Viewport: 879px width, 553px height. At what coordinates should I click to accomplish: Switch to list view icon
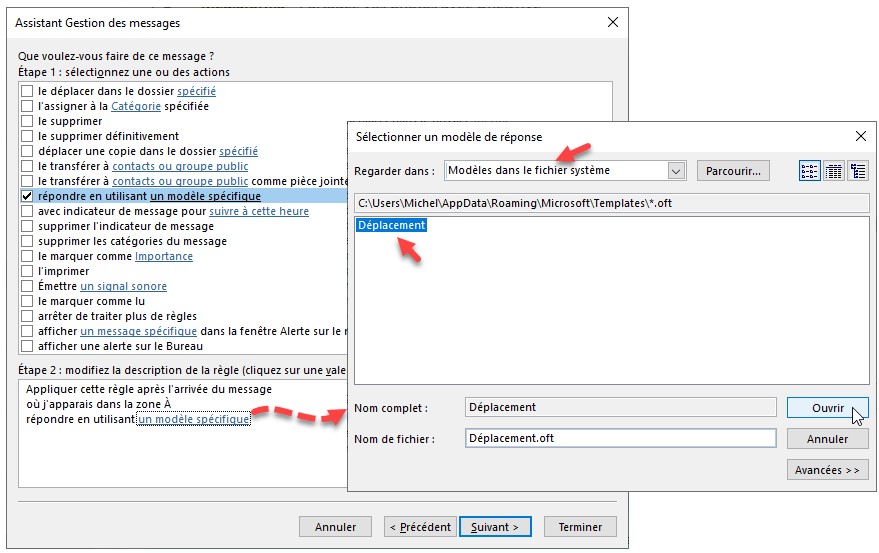pos(810,171)
